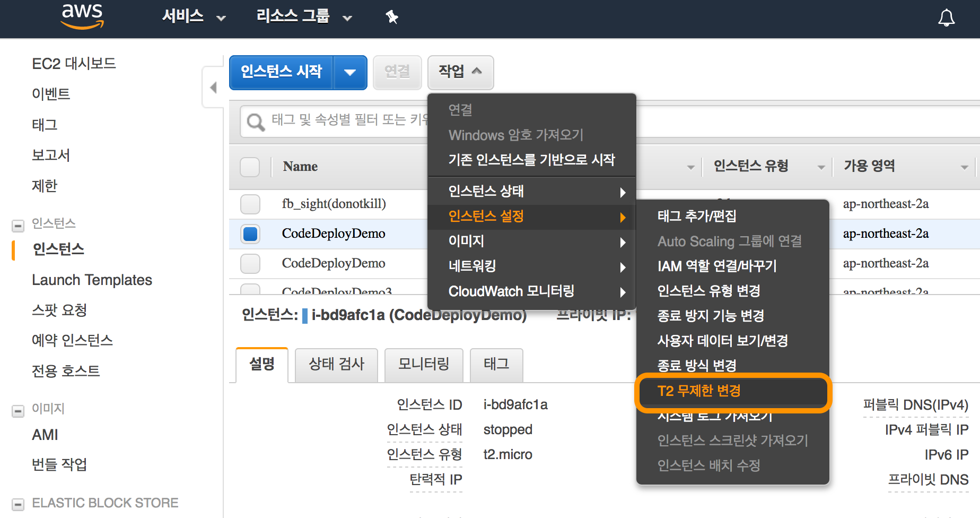Viewport: 980px width, 518px height.
Task: Go to 이벤트 in sidebar
Action: pyautogui.click(x=51, y=94)
